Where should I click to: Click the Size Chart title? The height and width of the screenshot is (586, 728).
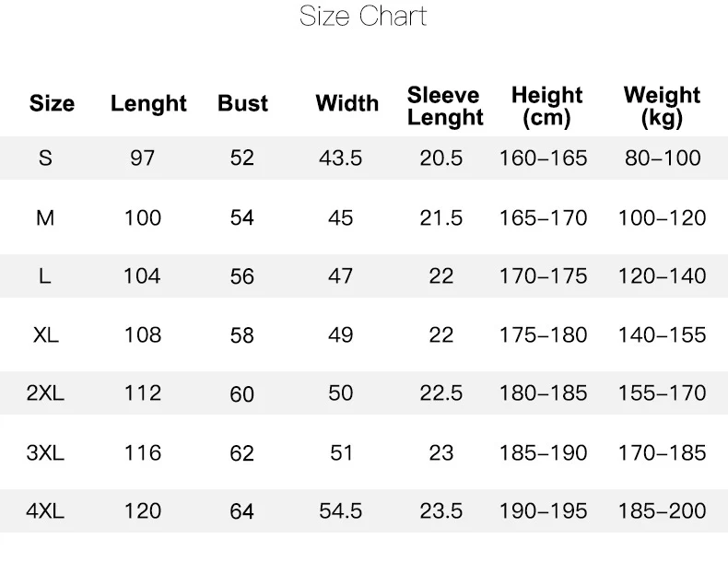point(363,17)
